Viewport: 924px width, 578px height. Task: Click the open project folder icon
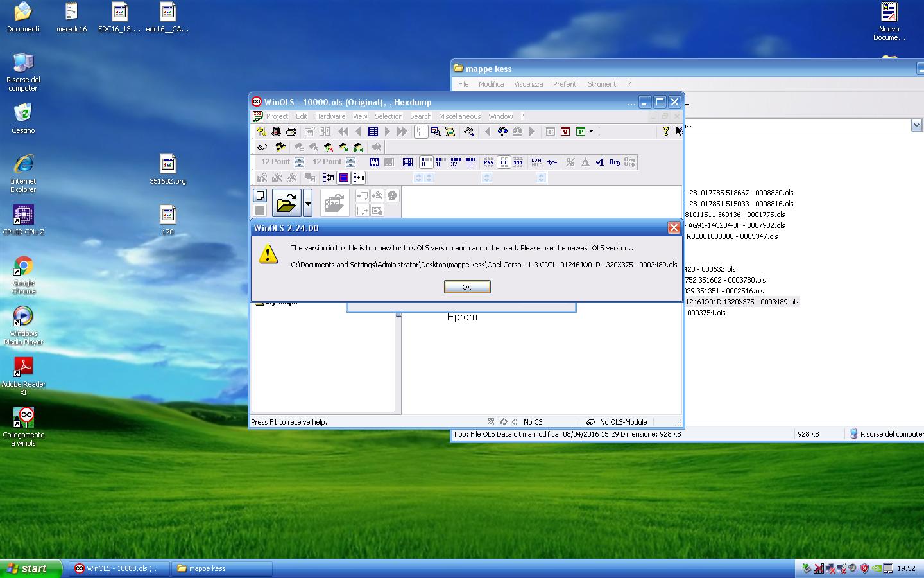(x=286, y=204)
